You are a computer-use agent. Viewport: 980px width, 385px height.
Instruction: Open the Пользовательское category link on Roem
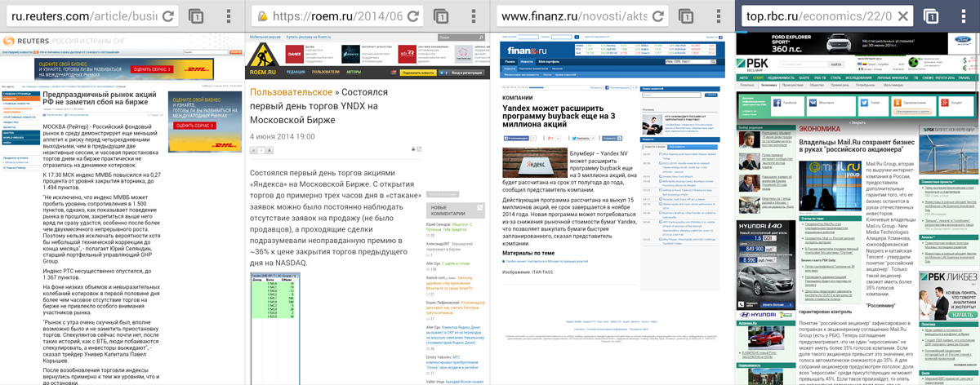tap(293, 93)
